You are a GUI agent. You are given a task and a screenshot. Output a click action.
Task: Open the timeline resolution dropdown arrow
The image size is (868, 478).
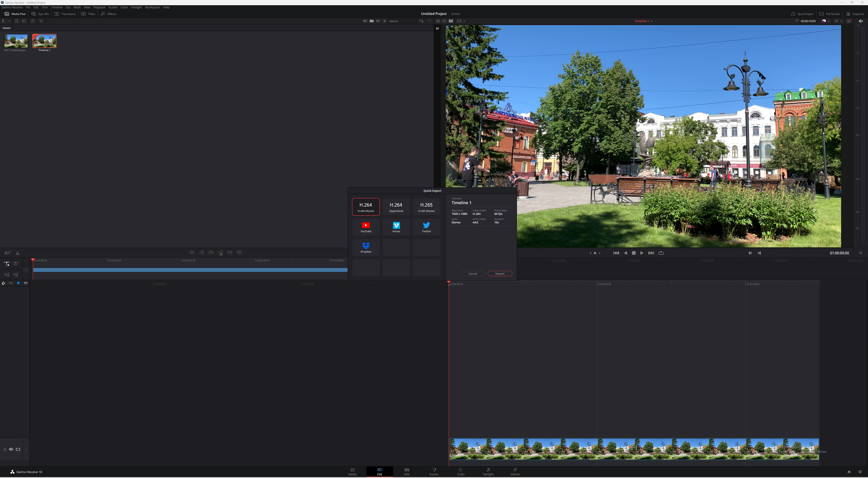(464, 21)
